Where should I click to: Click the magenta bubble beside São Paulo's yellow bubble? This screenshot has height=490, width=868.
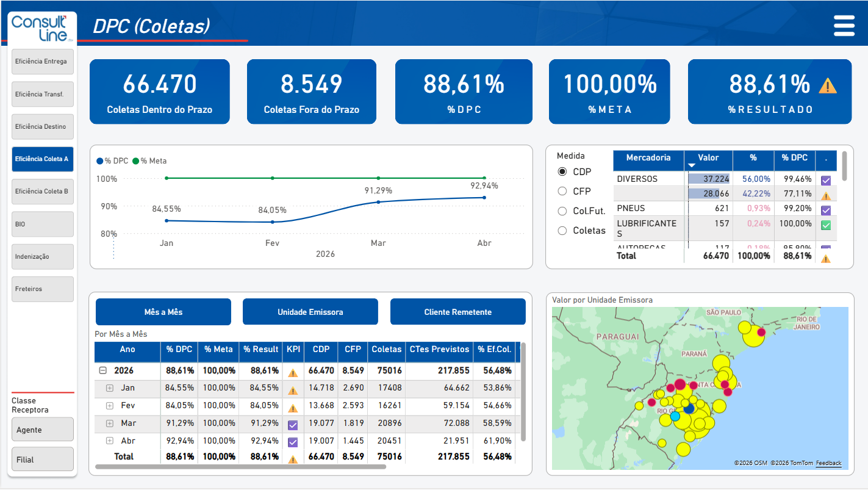(x=761, y=332)
